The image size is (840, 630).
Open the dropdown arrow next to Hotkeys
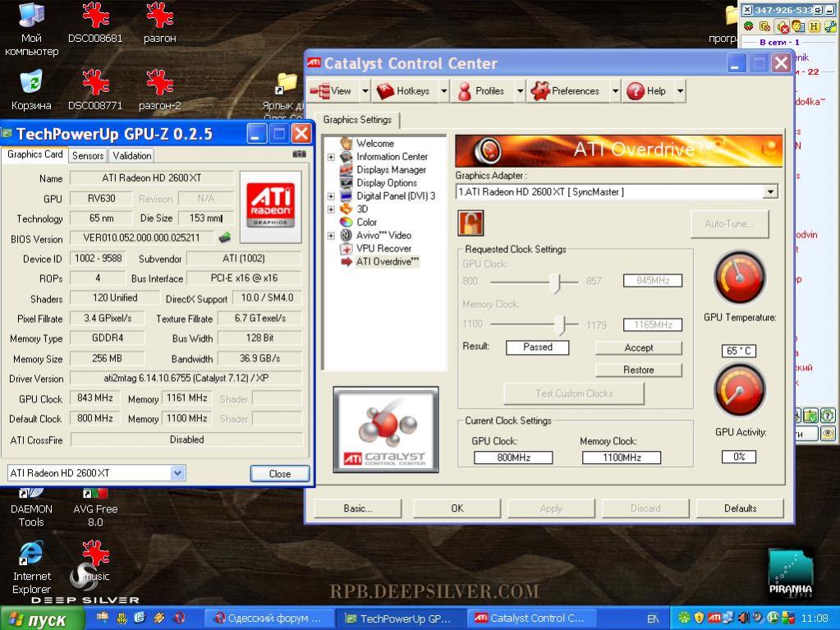pyautogui.click(x=443, y=91)
